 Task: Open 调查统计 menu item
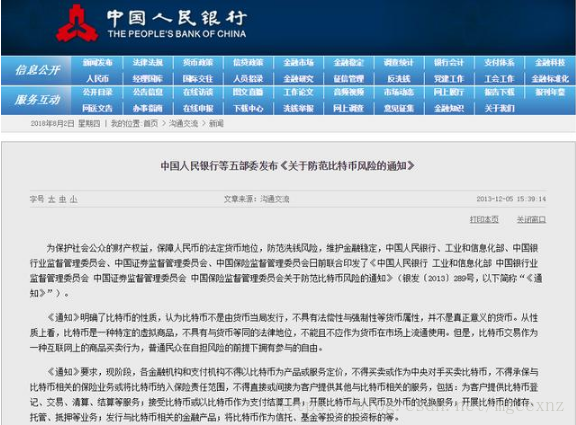pos(399,62)
